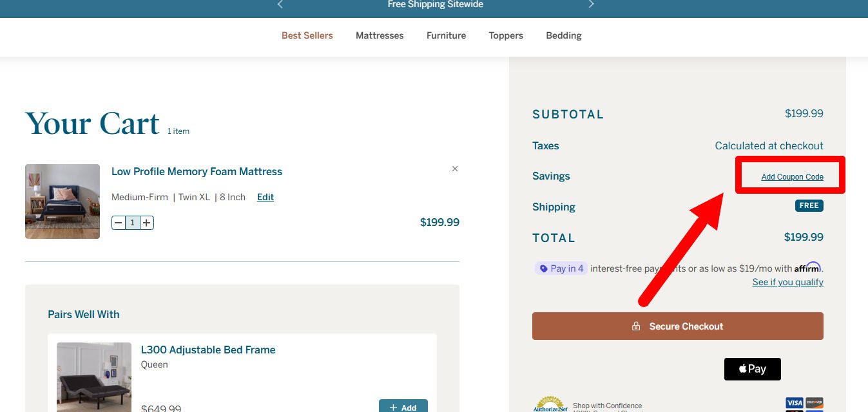
Task: Open the Toppers menu
Action: pos(506,35)
